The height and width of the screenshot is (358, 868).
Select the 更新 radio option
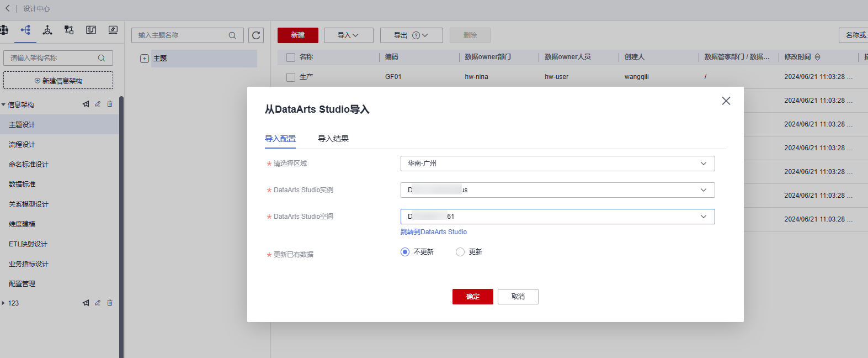point(460,252)
